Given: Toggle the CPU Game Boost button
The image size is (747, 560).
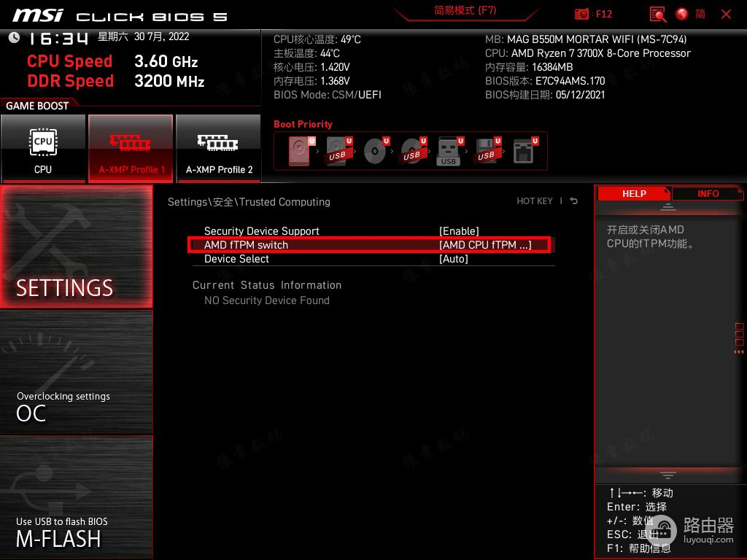Looking at the screenshot, I should (x=43, y=148).
